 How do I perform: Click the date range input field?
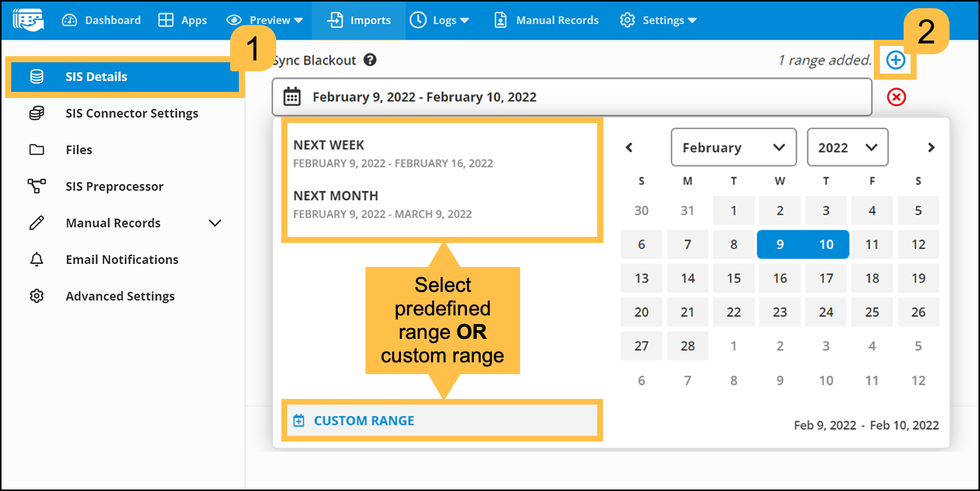pyautogui.click(x=572, y=97)
